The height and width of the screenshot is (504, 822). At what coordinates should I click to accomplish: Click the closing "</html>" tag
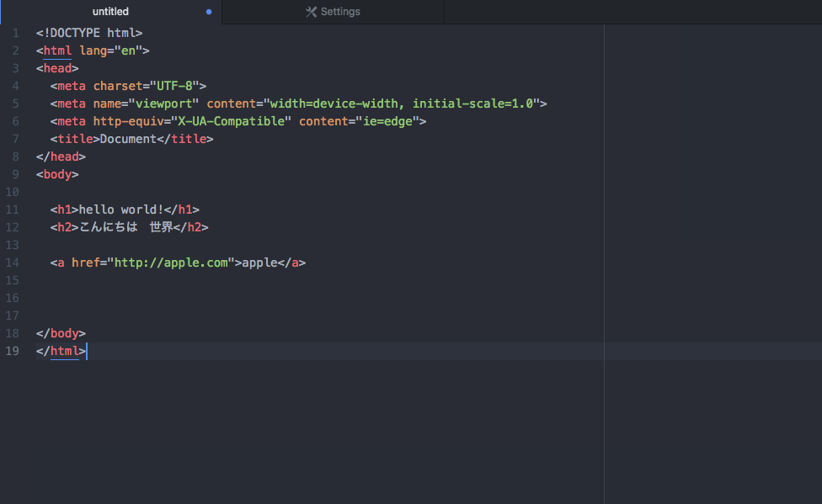tap(61, 351)
